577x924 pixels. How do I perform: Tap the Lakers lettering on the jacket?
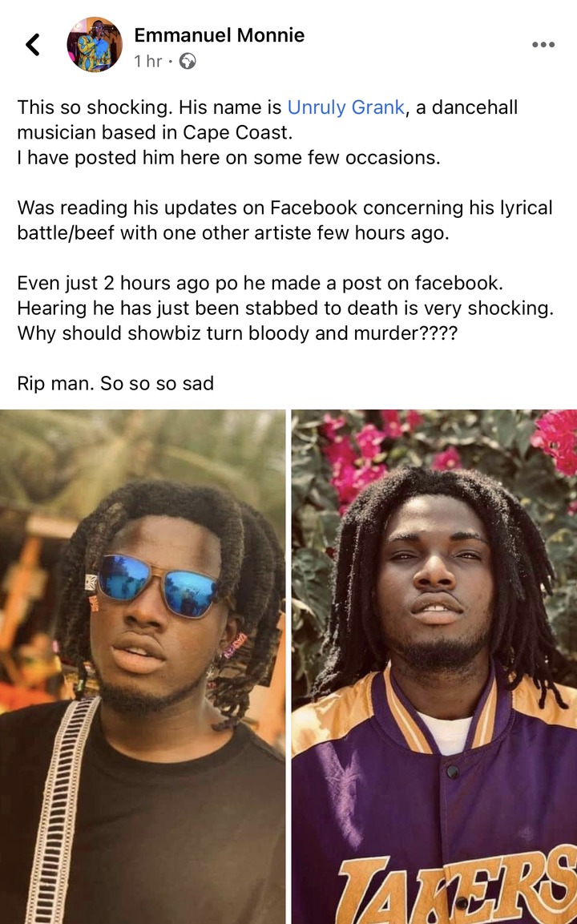[x=457, y=886]
